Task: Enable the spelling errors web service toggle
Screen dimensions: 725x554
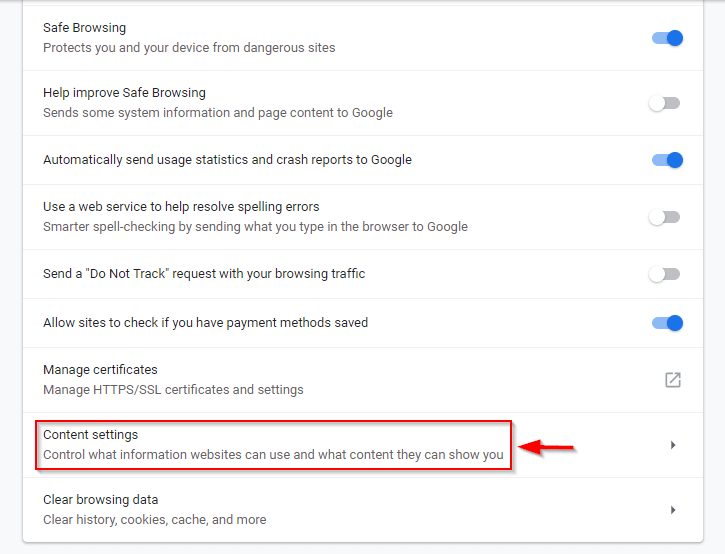Action: [664, 217]
